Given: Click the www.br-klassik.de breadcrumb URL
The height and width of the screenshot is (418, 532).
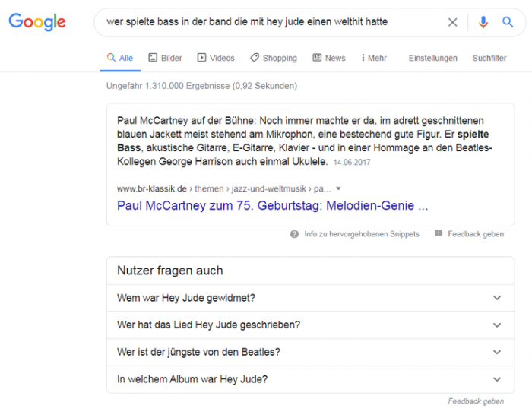Looking at the screenshot, I should click(223, 188).
